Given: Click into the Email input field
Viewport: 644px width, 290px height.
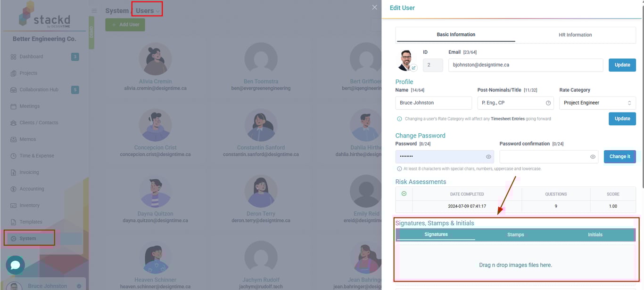Looking at the screenshot, I should 526,65.
